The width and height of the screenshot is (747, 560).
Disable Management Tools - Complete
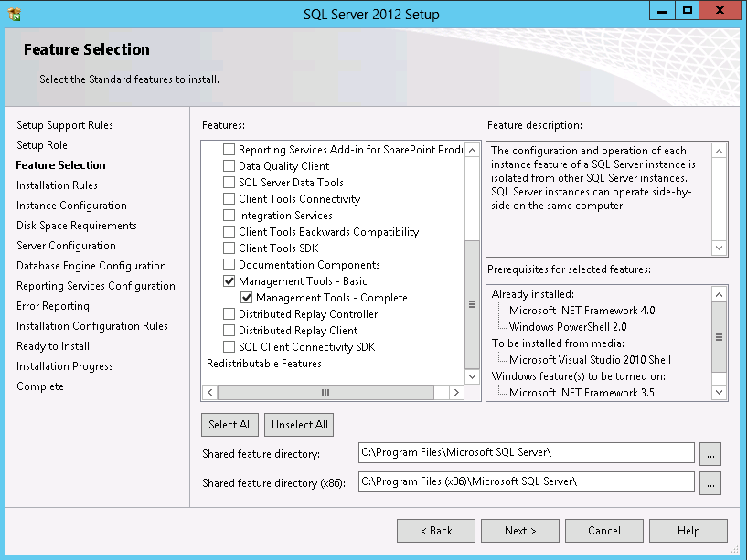point(247,297)
